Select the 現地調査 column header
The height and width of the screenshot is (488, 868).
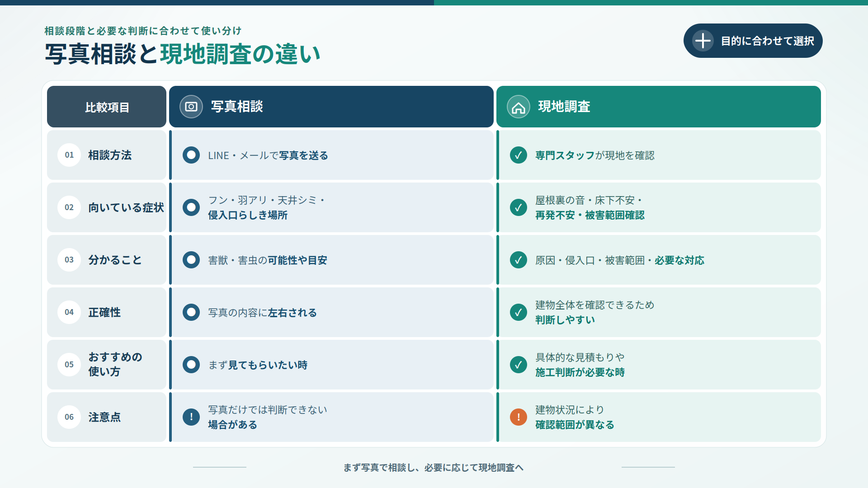coord(659,107)
